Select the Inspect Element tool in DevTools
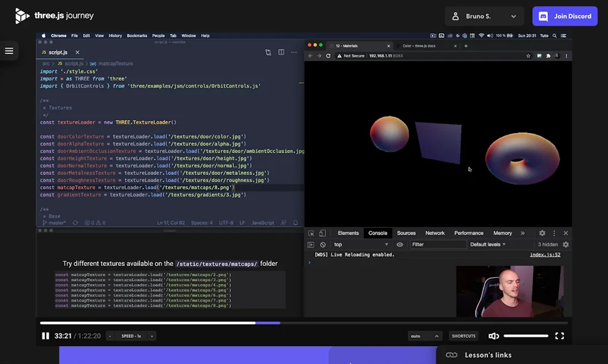Screen dimensions: 608x364 coord(311,233)
